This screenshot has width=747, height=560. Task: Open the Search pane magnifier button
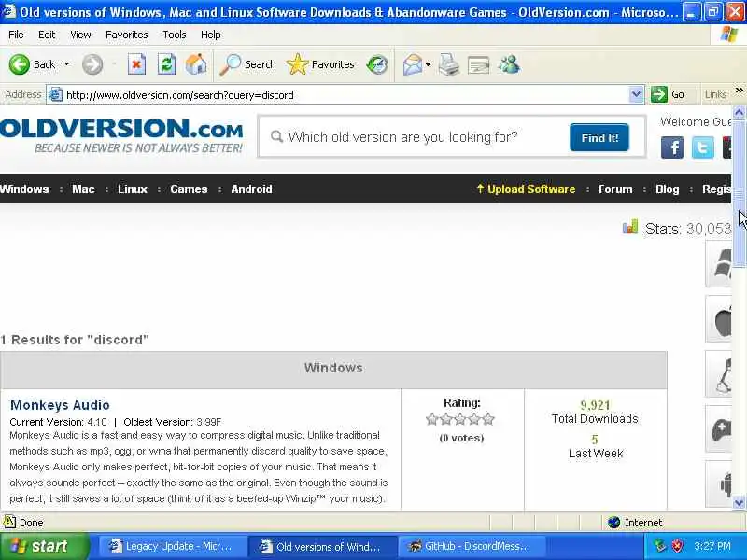(247, 64)
